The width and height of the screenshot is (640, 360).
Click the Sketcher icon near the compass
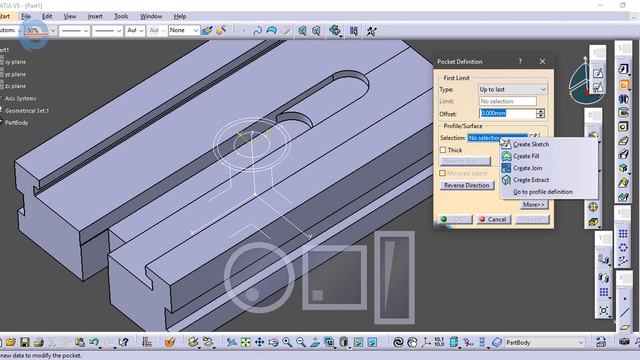click(x=598, y=73)
